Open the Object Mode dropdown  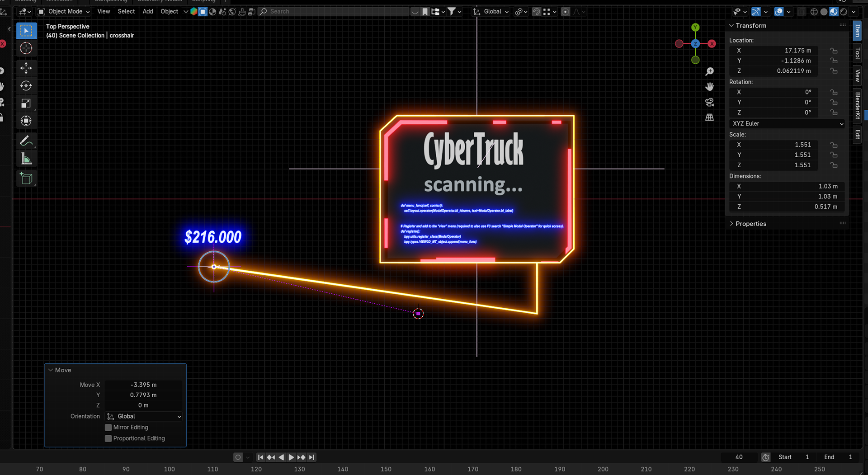click(64, 12)
